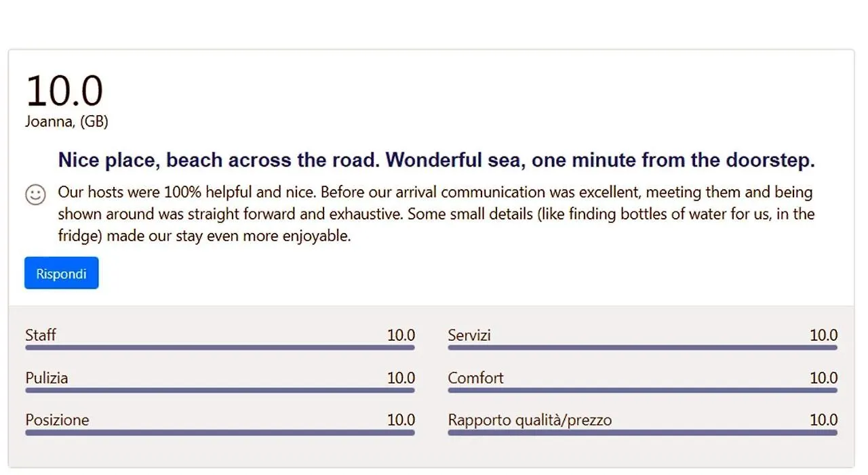
Task: Click the review headline about beach
Action: click(x=436, y=161)
